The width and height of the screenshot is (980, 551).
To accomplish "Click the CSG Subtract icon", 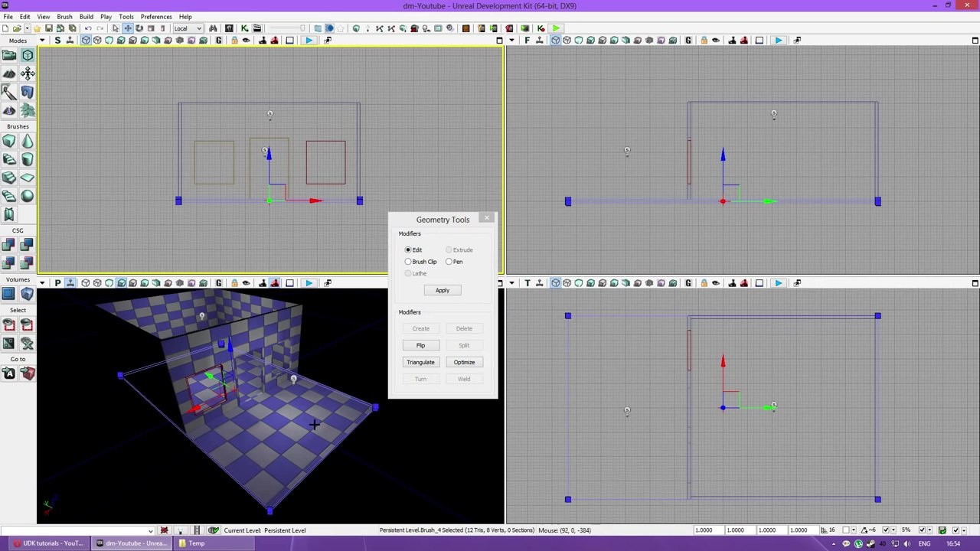I will click(28, 245).
